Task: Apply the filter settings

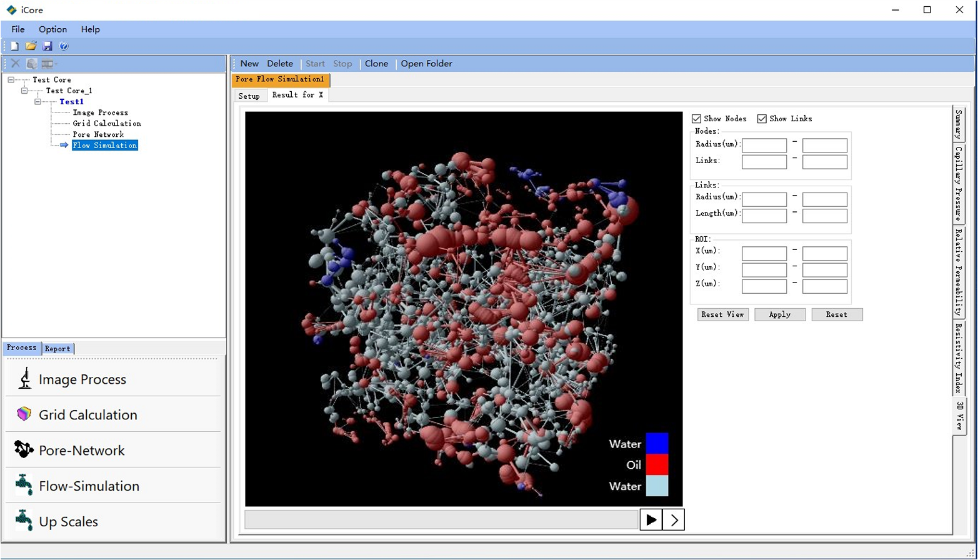Action: coord(780,314)
